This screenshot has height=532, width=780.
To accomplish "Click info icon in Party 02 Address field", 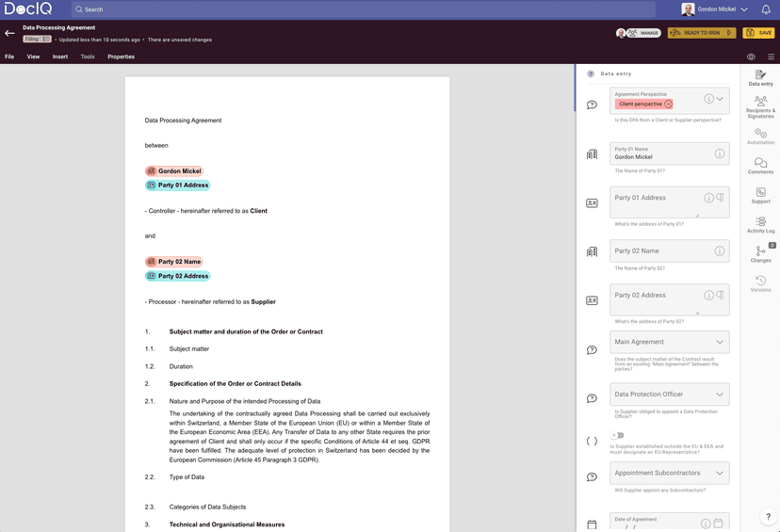I will pos(708,295).
